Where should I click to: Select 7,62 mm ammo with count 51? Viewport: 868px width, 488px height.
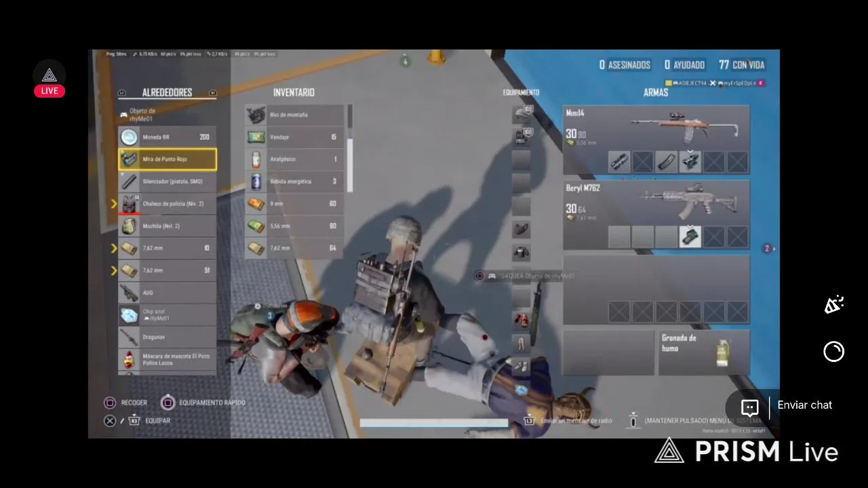coord(167,270)
